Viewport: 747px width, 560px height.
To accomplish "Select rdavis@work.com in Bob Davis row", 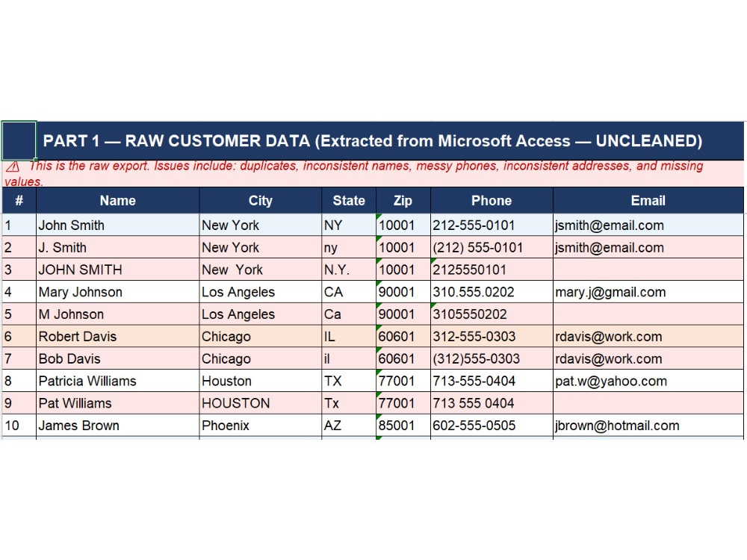I will click(x=648, y=358).
